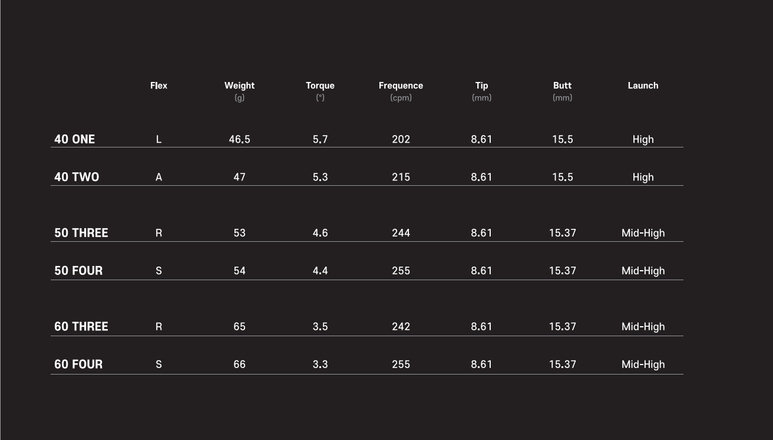
Task: Click the 5.3 torque value
Action: tap(320, 177)
